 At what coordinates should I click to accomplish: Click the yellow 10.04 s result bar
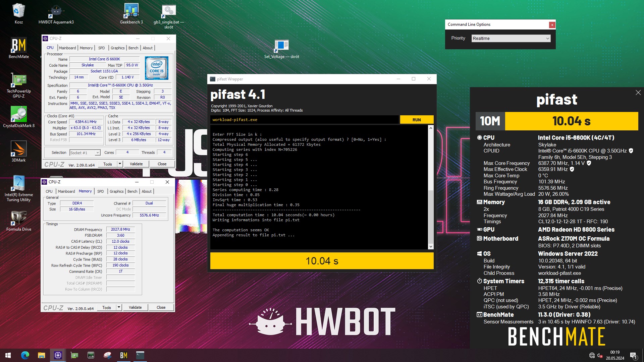322,261
